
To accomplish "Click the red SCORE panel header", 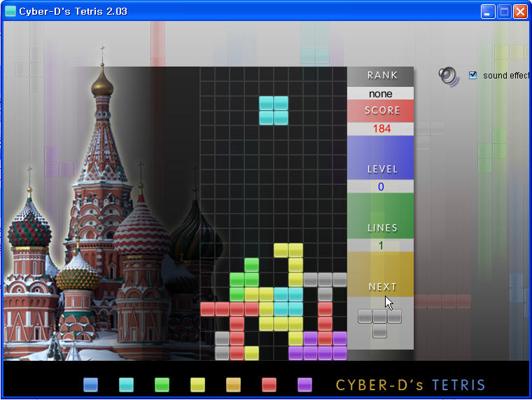I will click(380, 111).
